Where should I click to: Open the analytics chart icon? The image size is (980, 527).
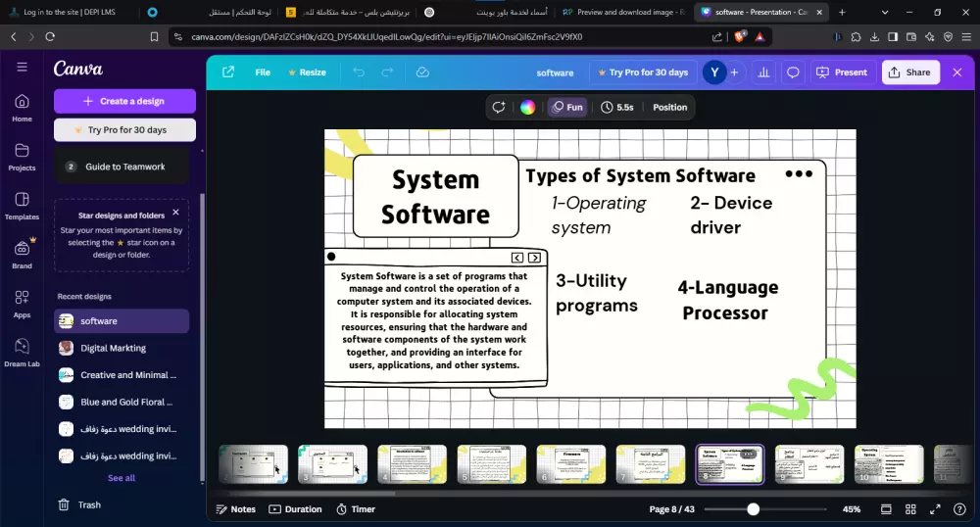tap(763, 72)
